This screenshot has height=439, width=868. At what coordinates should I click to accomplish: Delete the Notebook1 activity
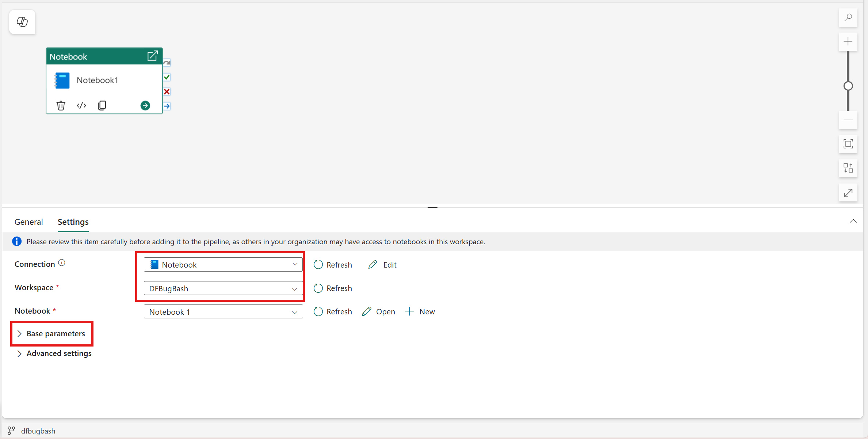pyautogui.click(x=61, y=105)
